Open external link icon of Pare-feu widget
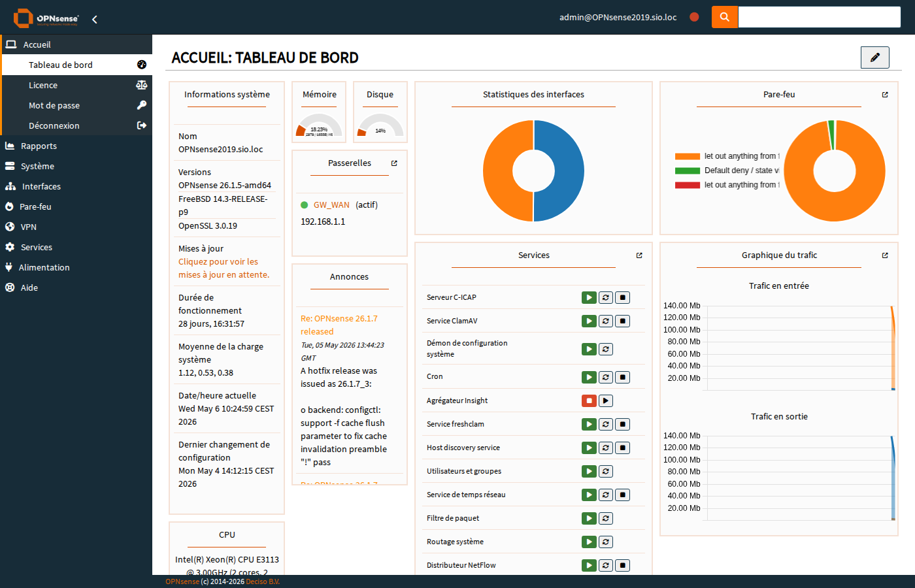This screenshot has height=588, width=915. pos(885,95)
